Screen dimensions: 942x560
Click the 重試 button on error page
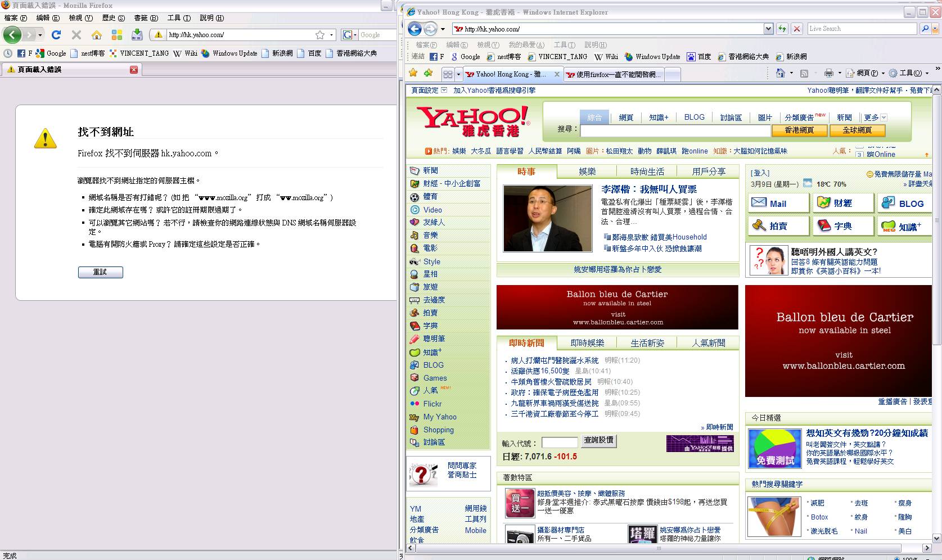pyautogui.click(x=100, y=272)
